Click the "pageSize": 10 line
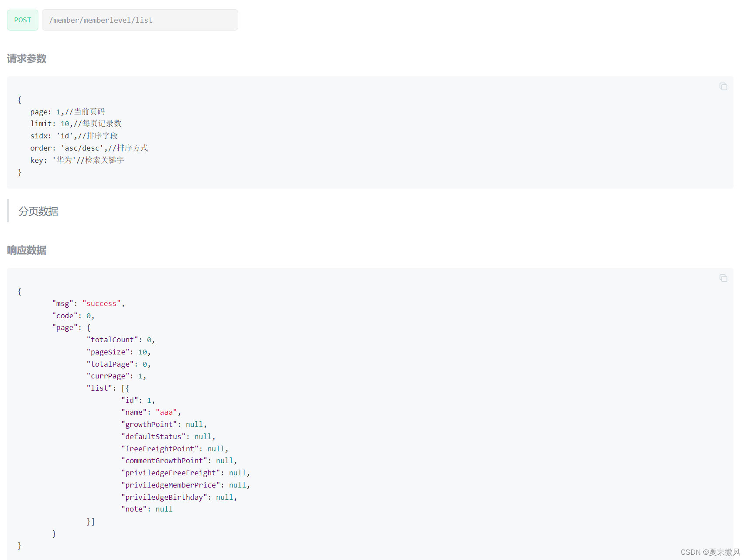The image size is (747, 560). [x=119, y=352]
